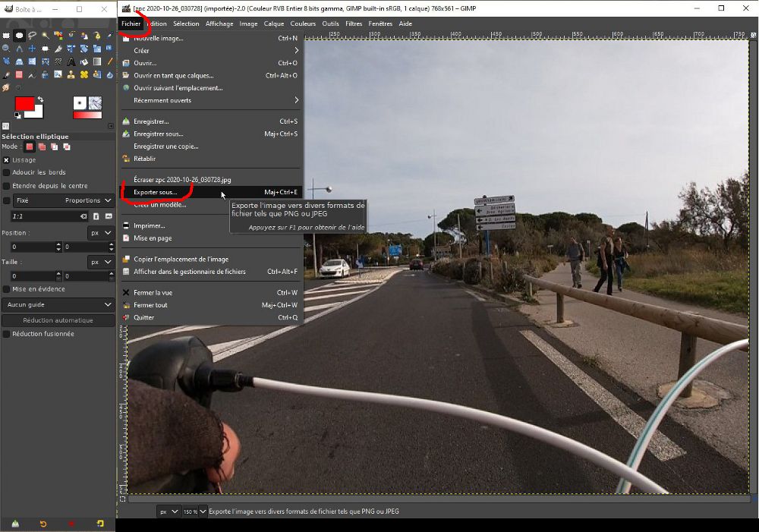Viewport: 759px width, 532px height.
Task: Select the Free Select lasso tool
Action: (32, 36)
